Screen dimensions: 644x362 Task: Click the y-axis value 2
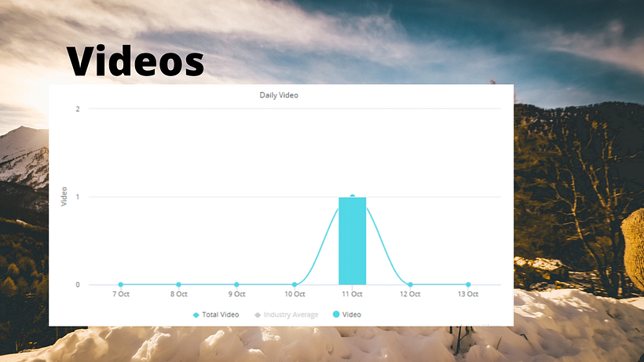(x=78, y=109)
